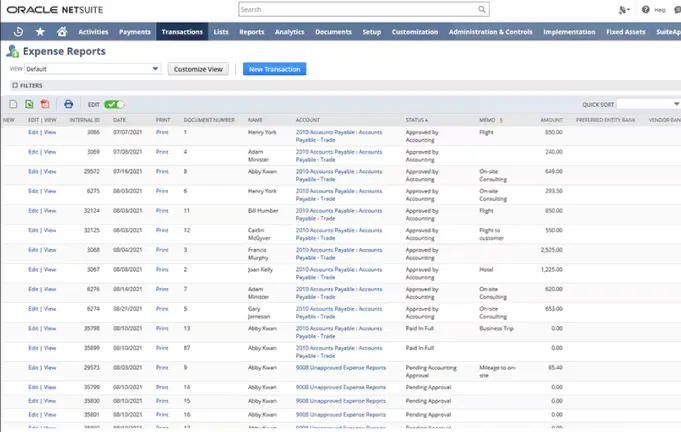Open the Recent Records clock icon
Image resolution: width=681 pixels, height=432 pixels.
coord(19,32)
